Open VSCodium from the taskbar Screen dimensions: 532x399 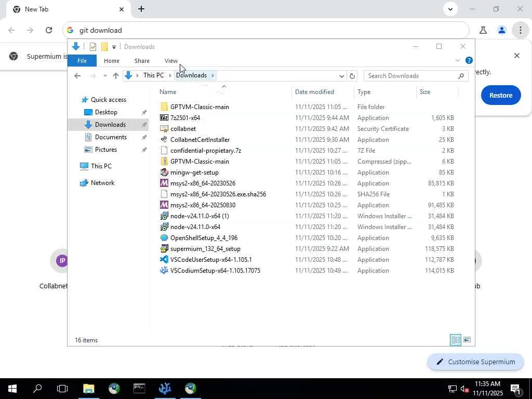click(x=165, y=389)
